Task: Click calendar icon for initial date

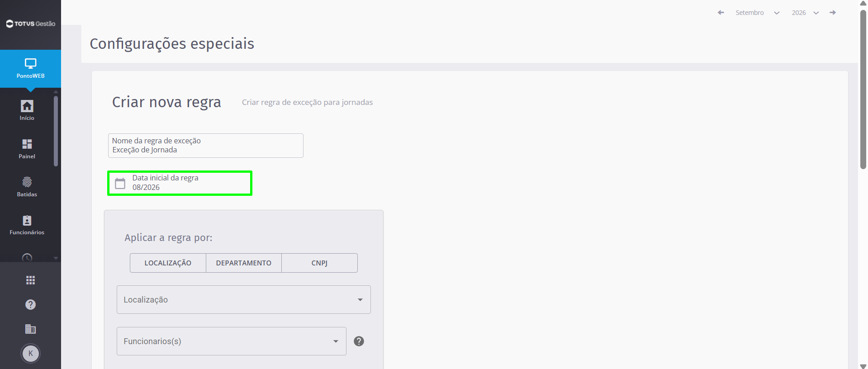Action: click(x=120, y=183)
